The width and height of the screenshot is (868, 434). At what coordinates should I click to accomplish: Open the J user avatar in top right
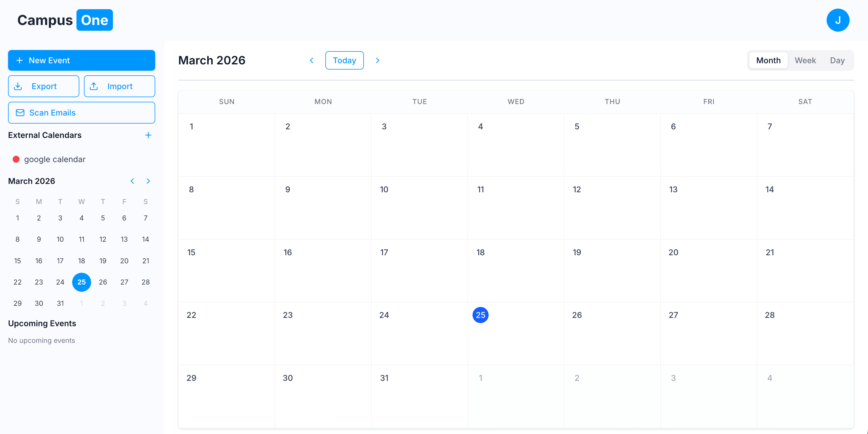pyautogui.click(x=838, y=20)
